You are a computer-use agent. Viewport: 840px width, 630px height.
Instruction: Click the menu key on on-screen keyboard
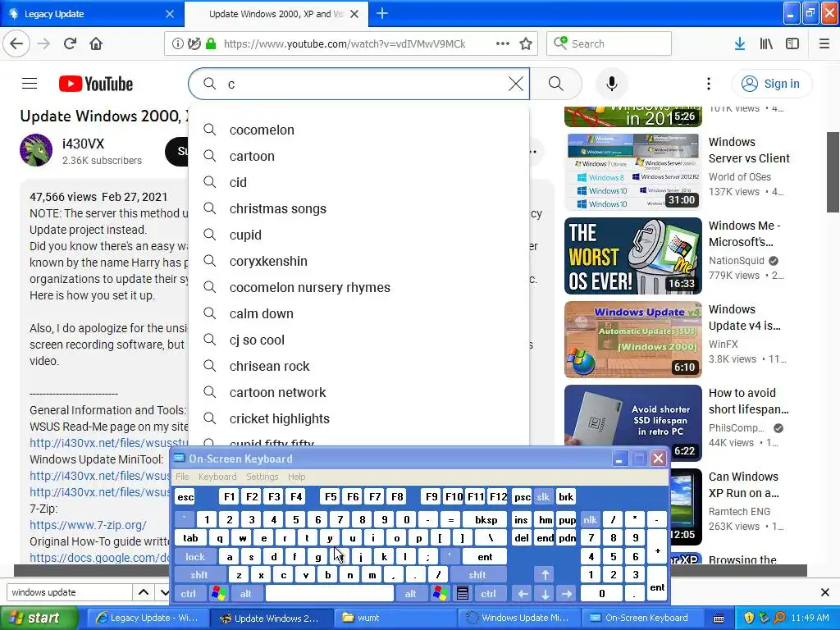tap(463, 594)
